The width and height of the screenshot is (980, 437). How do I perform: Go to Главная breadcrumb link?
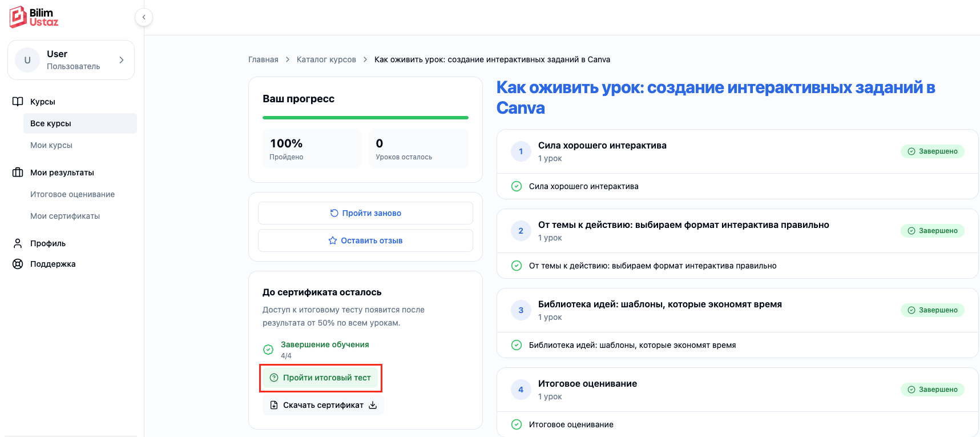(263, 59)
